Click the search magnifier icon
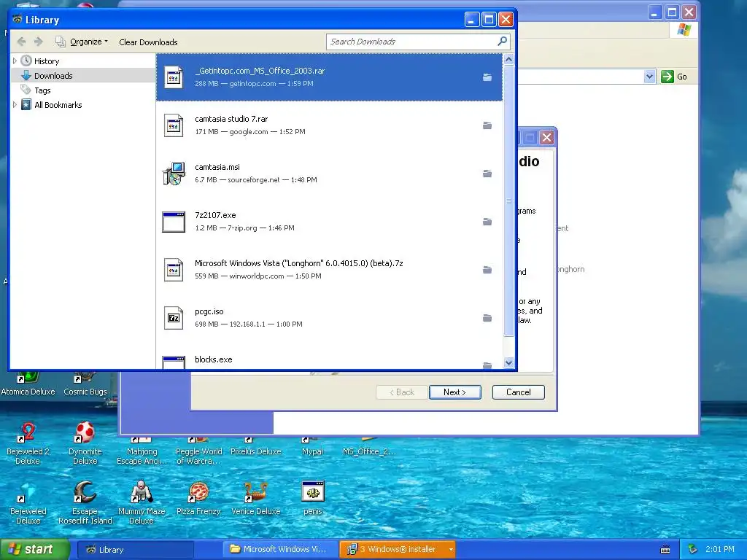 click(x=502, y=42)
